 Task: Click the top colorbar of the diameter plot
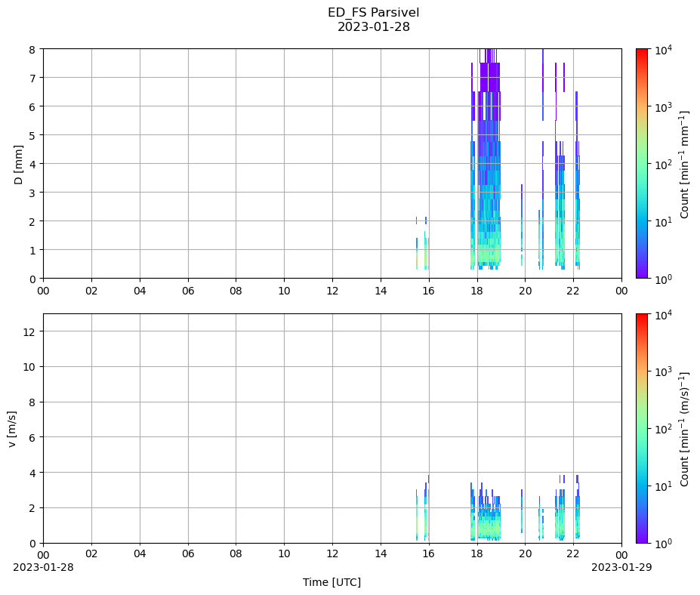[x=642, y=163]
